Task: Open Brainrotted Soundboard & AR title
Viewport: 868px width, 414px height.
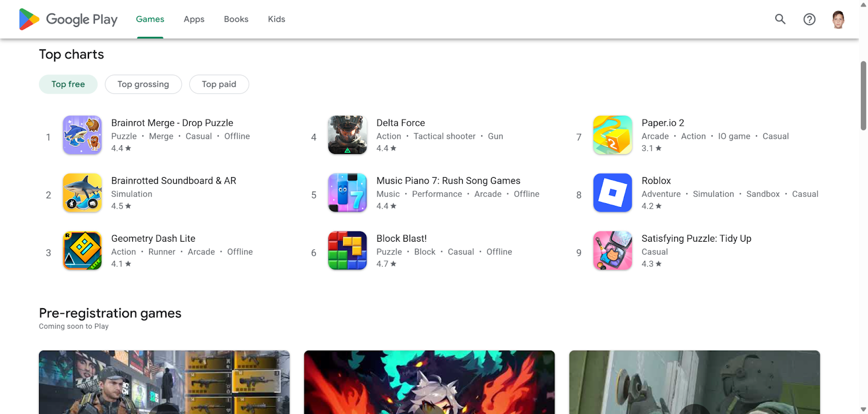Action: click(x=174, y=181)
